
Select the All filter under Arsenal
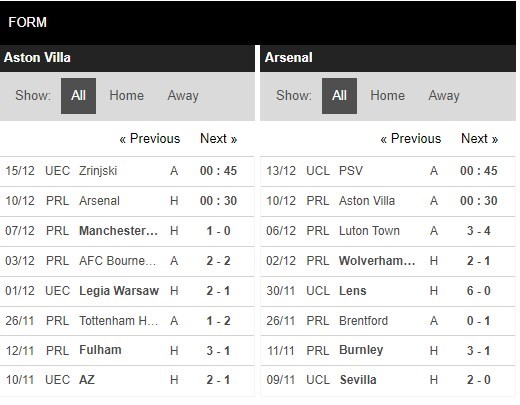339,96
